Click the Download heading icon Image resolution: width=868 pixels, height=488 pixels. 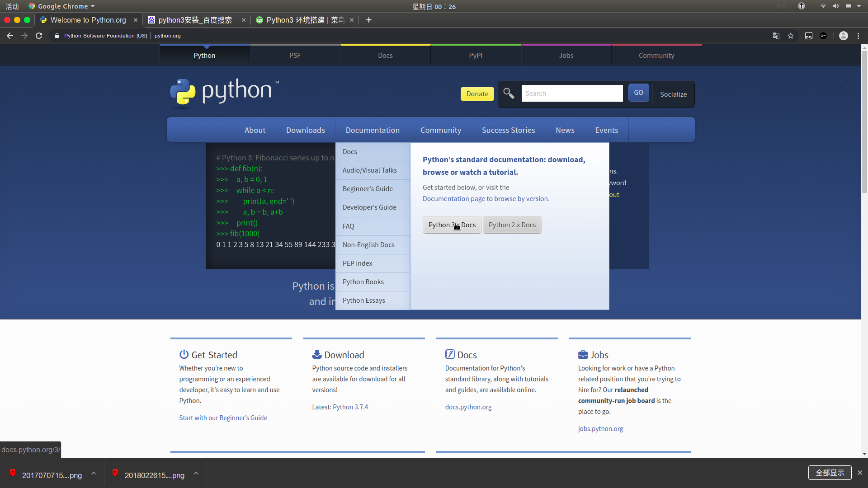pos(317,354)
